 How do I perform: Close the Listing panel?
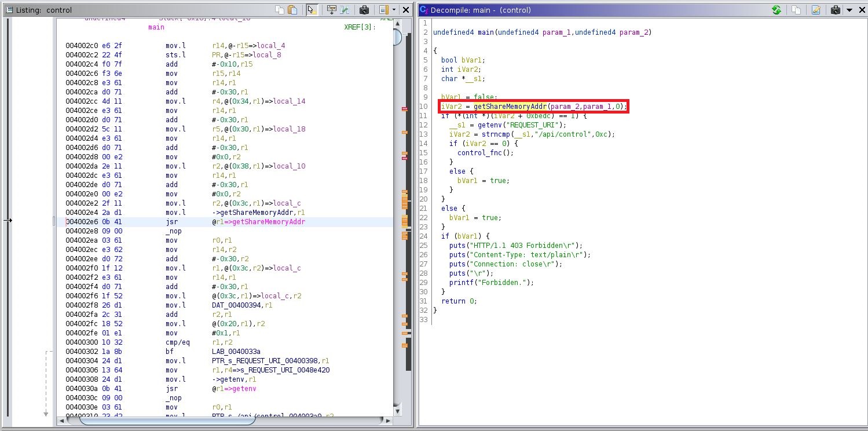tap(406, 10)
